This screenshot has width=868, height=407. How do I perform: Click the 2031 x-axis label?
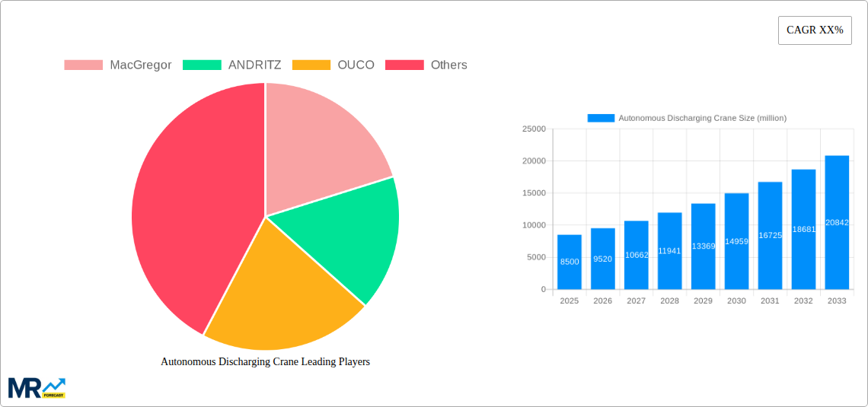[x=770, y=300]
